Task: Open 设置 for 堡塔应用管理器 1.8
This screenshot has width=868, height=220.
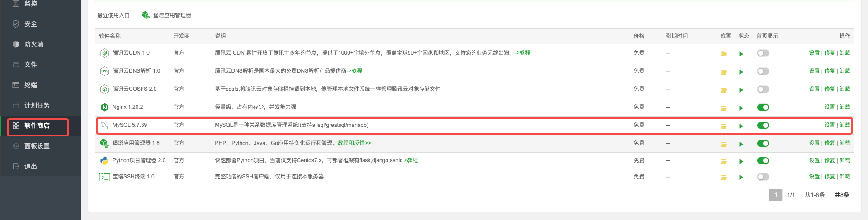Action: point(814,143)
